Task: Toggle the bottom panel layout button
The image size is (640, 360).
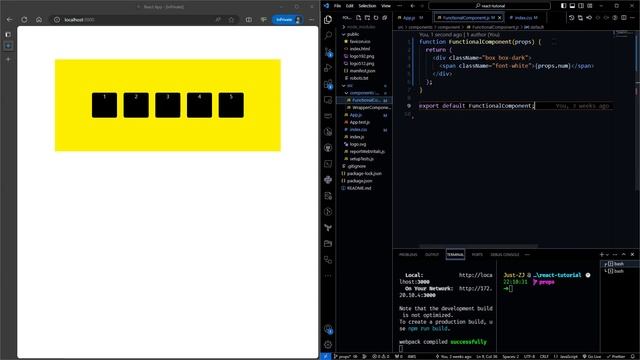Action: pyautogui.click(x=572, y=6)
